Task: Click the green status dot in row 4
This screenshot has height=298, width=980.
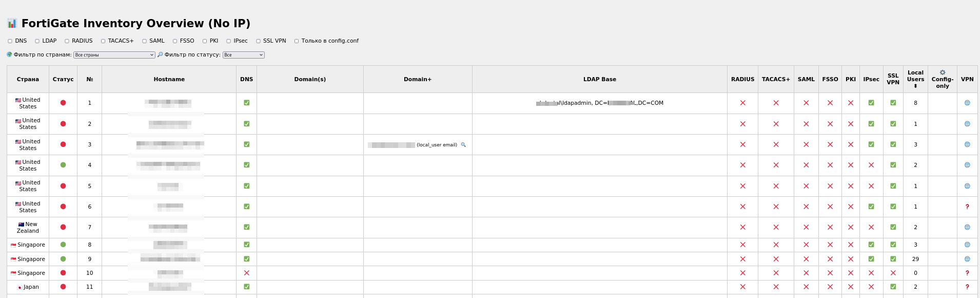Action: click(x=63, y=165)
